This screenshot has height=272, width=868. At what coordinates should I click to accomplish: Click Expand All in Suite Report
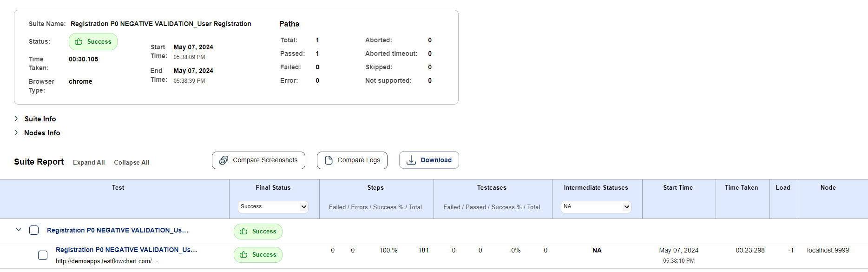coord(89,163)
